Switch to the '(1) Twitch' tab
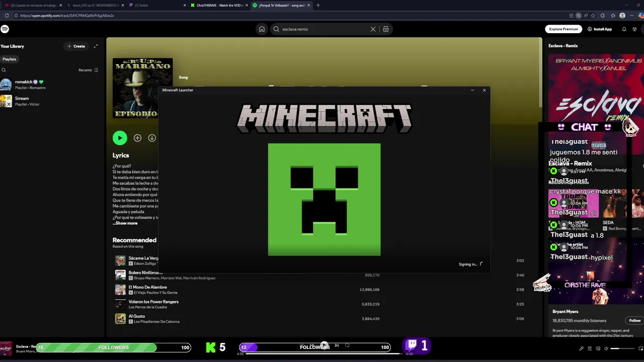 pos(157,5)
